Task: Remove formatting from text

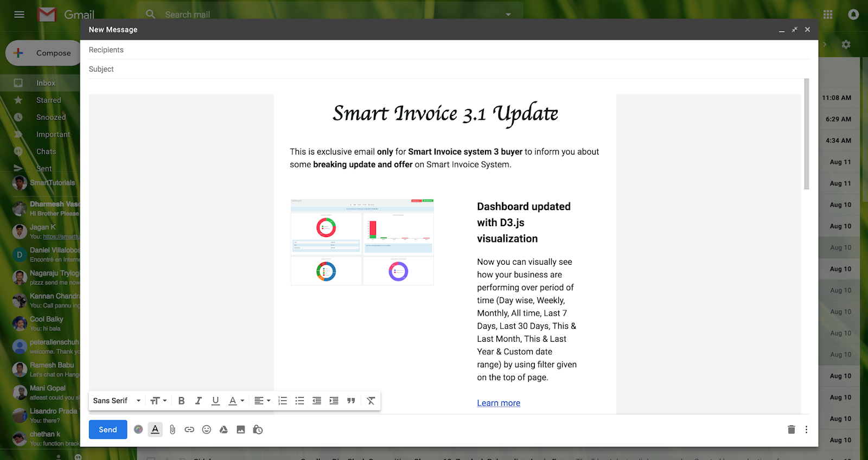Action: click(x=371, y=401)
